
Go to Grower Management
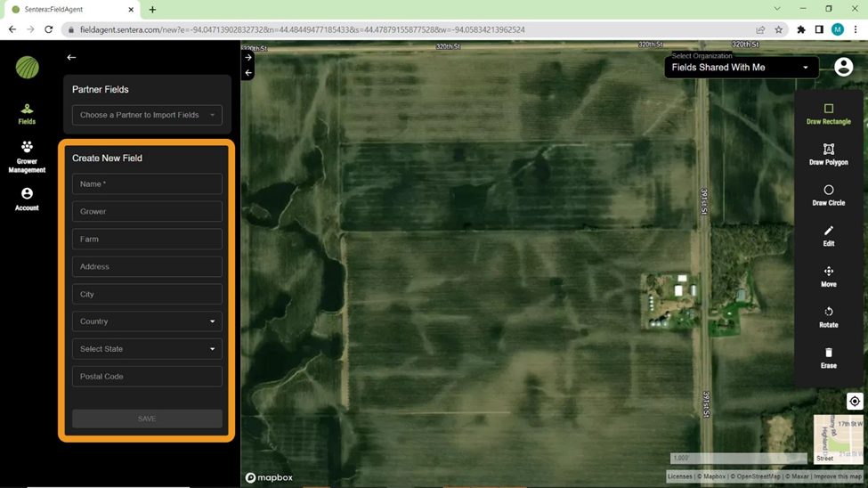27,157
